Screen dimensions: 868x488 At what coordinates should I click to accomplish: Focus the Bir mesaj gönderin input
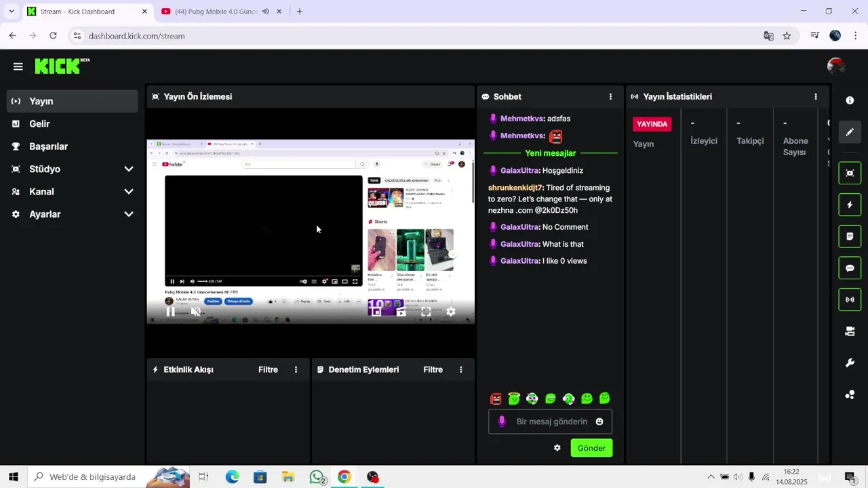tap(551, 422)
